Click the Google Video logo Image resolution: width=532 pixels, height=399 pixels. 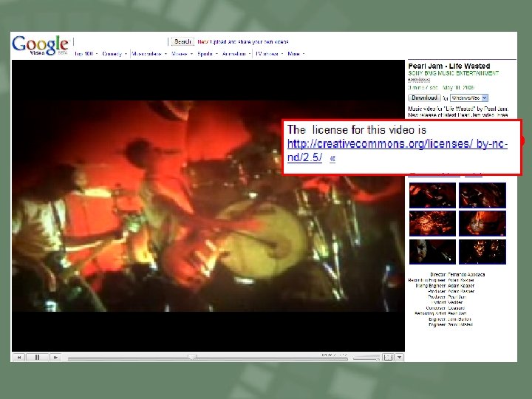point(41,45)
